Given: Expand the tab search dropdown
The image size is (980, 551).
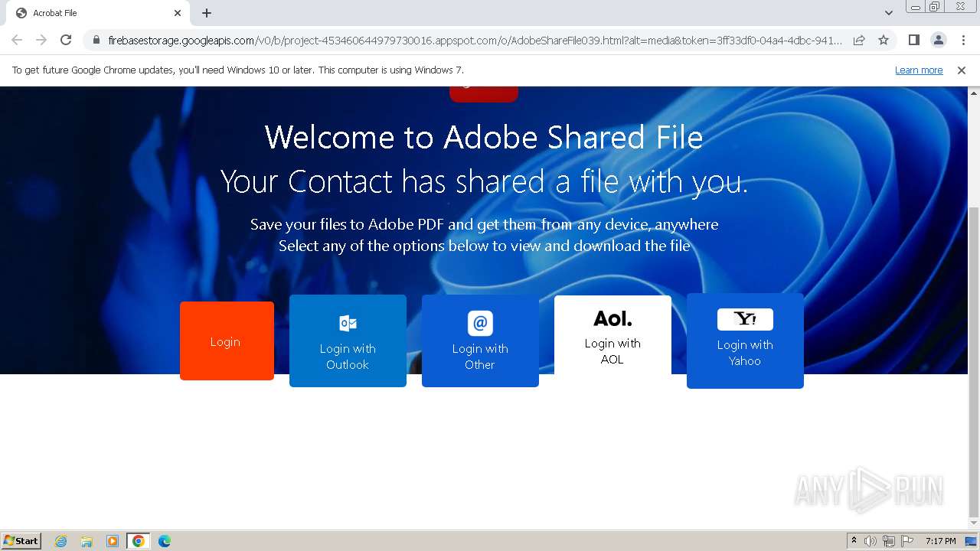Looking at the screenshot, I should (x=888, y=13).
